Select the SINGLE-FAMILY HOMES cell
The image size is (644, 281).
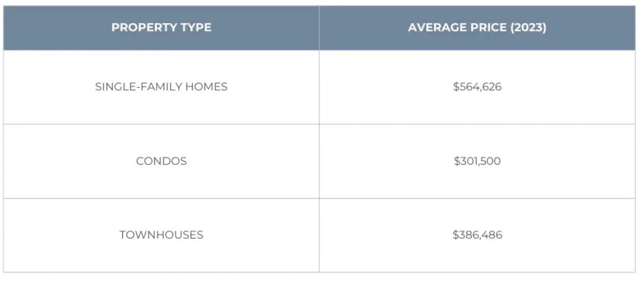pos(161,87)
